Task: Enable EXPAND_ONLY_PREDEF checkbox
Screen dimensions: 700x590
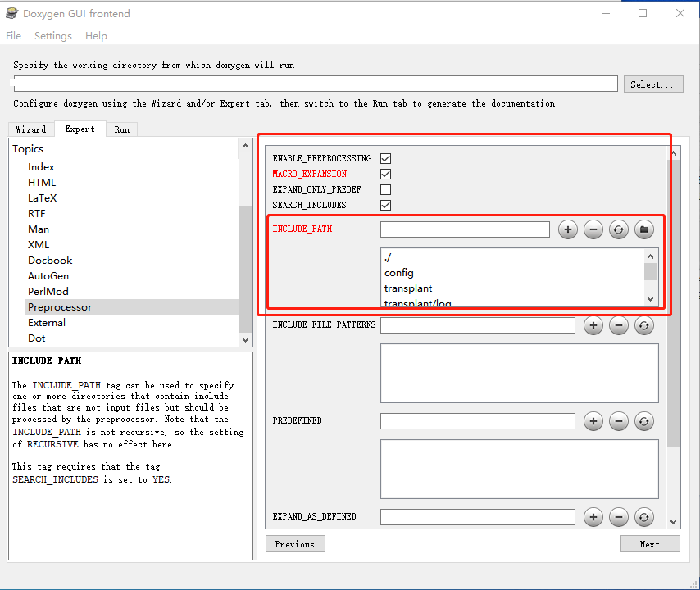Action: [x=386, y=189]
